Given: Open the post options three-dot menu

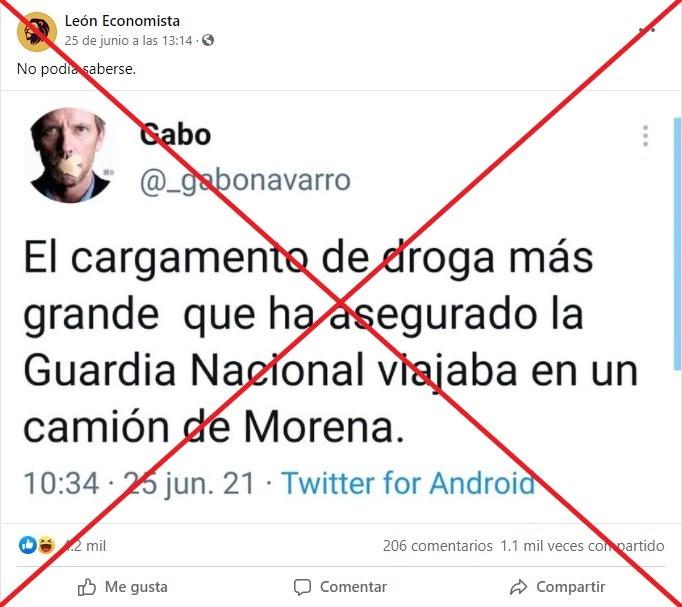Looking at the screenshot, I should coord(647,30).
